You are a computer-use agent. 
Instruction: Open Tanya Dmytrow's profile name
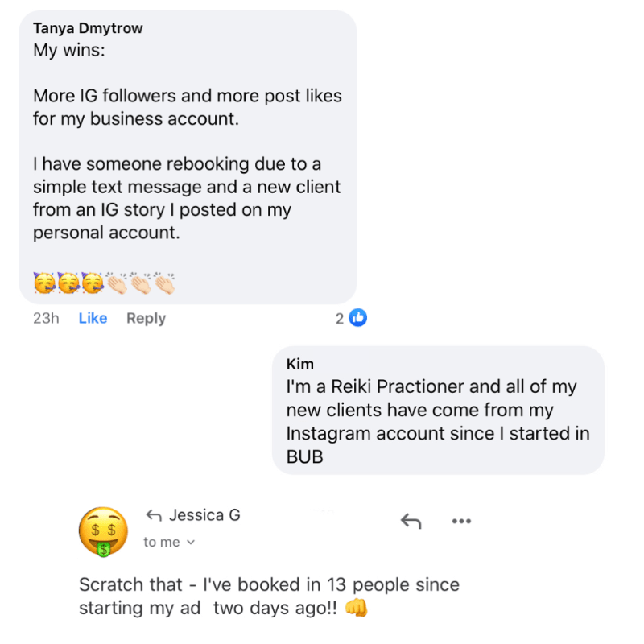click(88, 28)
